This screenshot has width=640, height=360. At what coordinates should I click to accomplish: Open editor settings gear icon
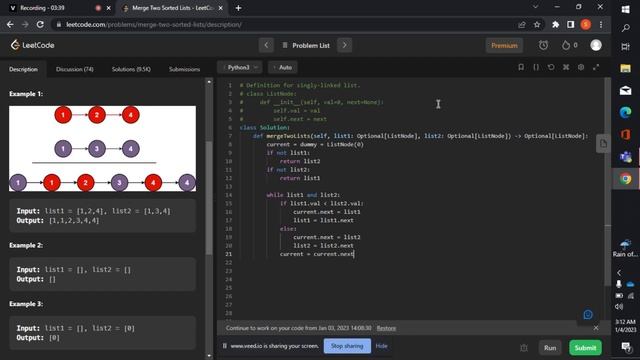pyautogui.click(x=581, y=67)
